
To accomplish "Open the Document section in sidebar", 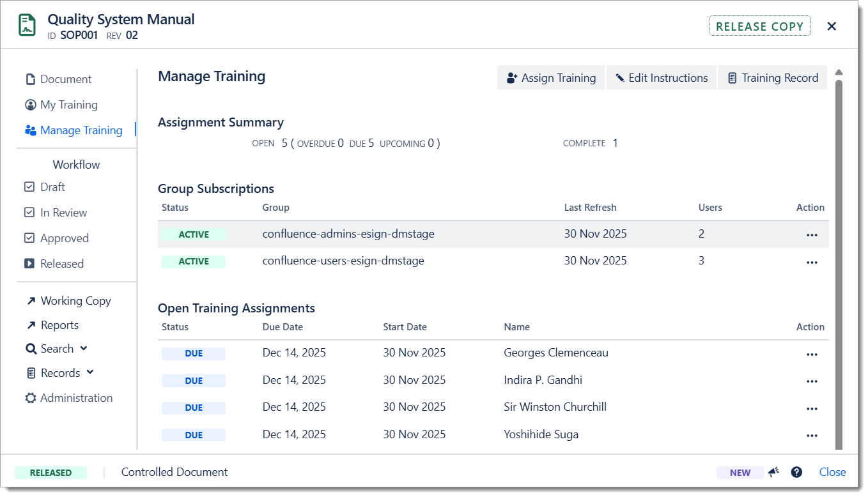I will tap(65, 79).
